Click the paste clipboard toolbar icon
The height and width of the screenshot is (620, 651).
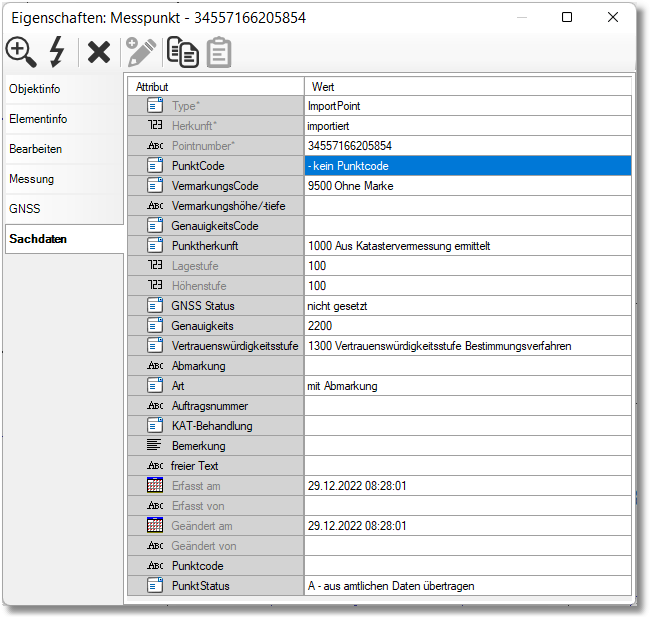tap(219, 52)
